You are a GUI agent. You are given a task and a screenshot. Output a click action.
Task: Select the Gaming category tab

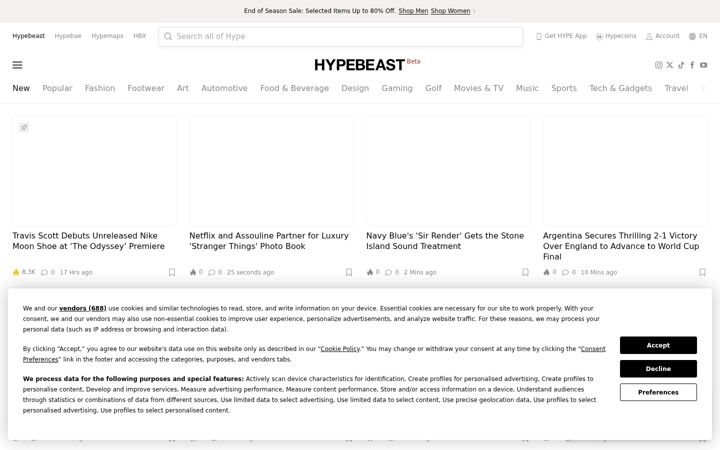pos(397,88)
